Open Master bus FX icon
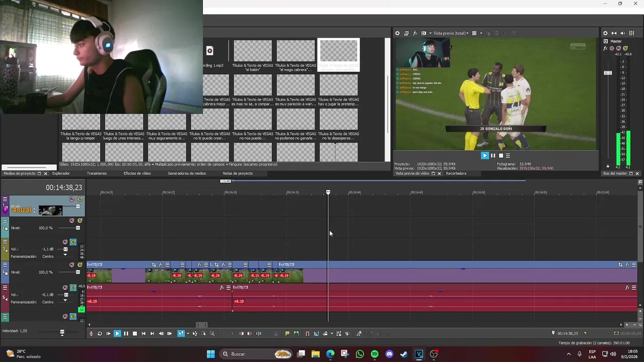The image size is (644, 362). coord(605,48)
